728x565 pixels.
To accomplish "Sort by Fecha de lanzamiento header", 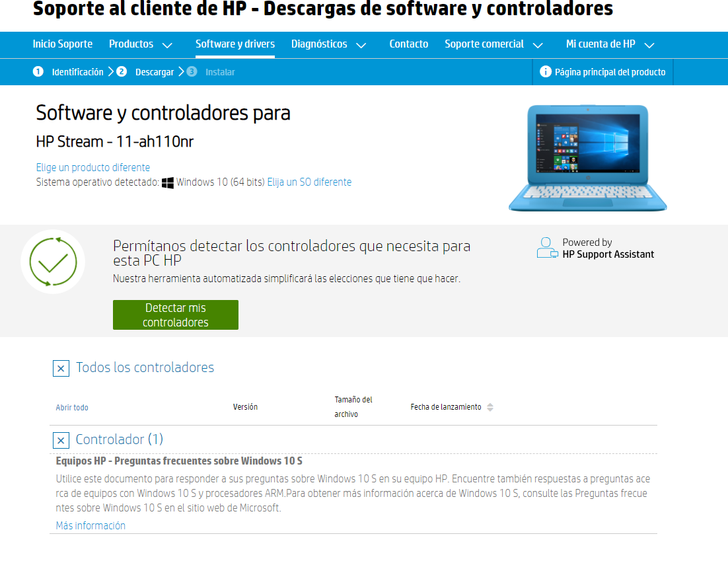I will tap(446, 406).
